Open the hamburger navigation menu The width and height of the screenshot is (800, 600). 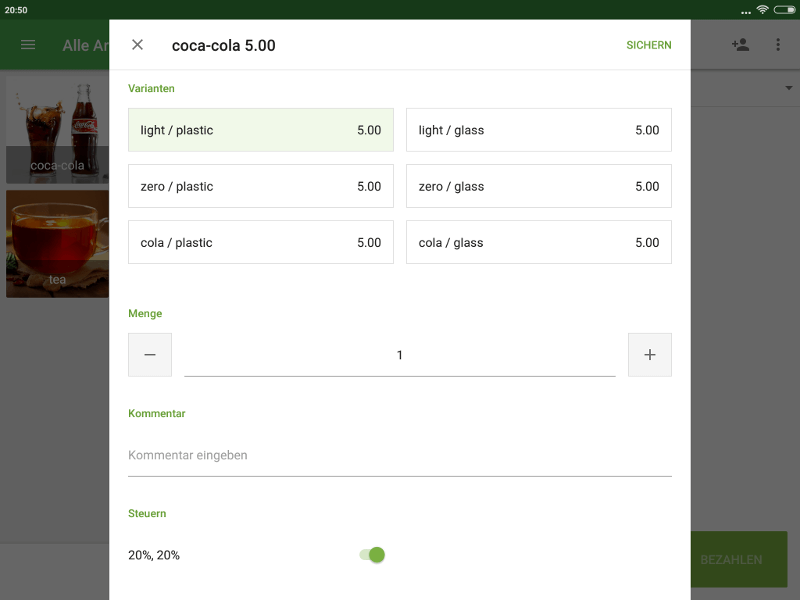pos(28,45)
